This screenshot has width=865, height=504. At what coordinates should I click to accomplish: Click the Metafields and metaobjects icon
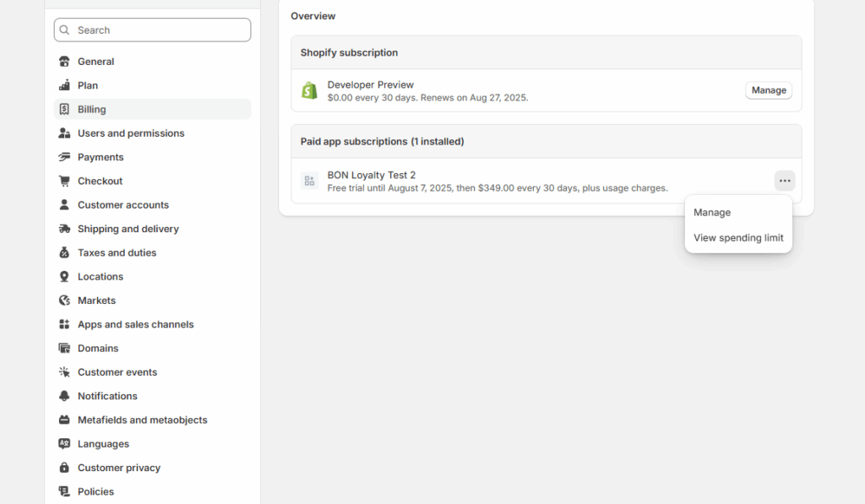[64, 420]
